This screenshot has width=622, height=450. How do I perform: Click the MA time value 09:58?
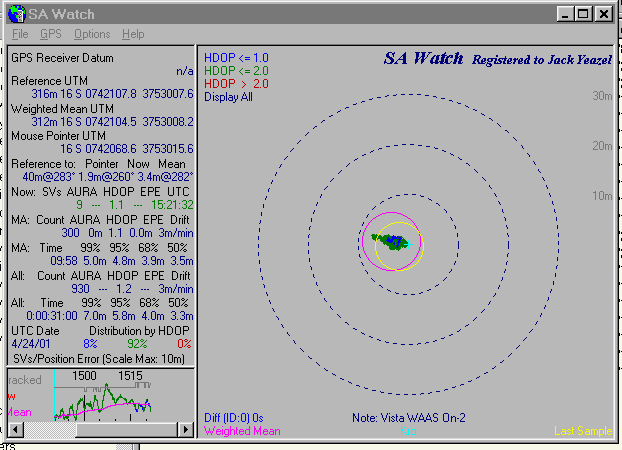pyautogui.click(x=64, y=261)
